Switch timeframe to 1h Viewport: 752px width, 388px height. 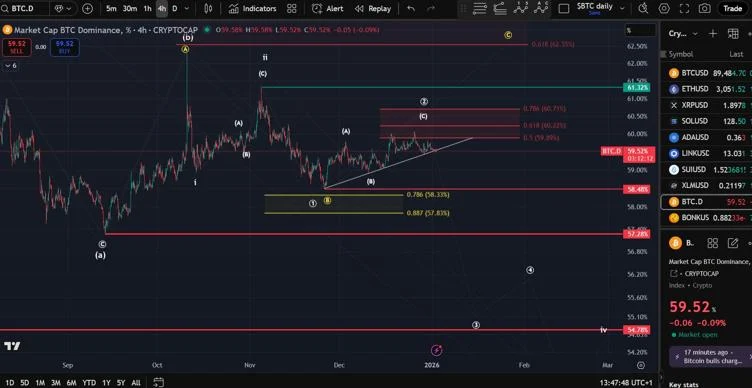(x=147, y=9)
